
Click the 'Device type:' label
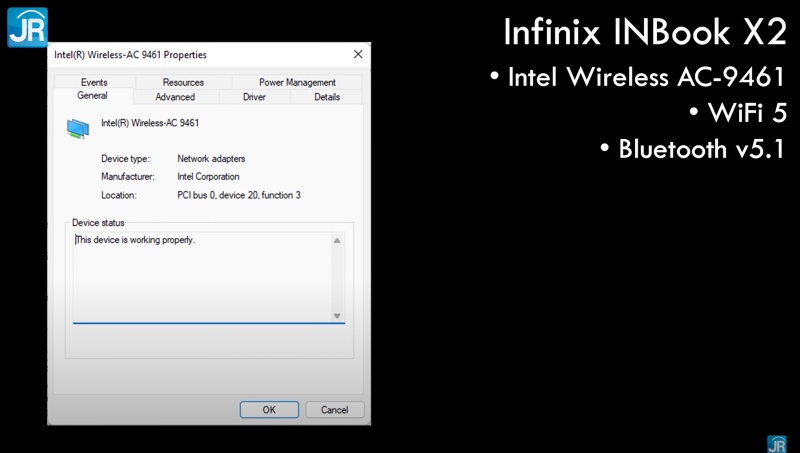[126, 159]
